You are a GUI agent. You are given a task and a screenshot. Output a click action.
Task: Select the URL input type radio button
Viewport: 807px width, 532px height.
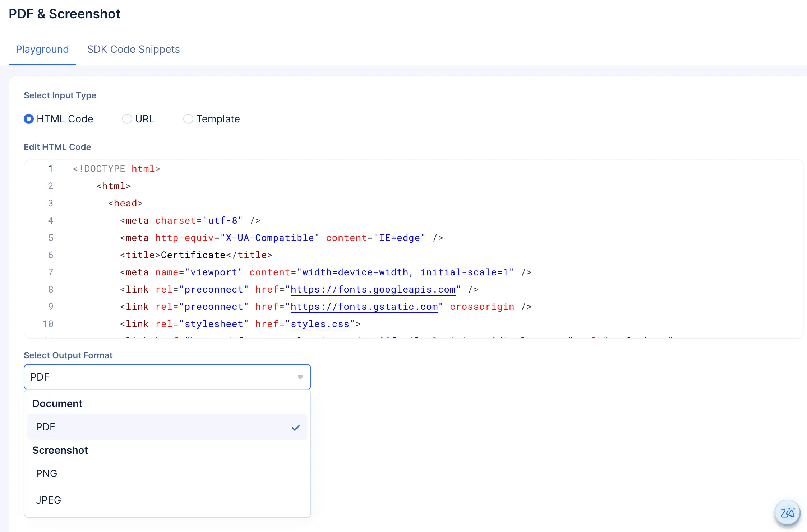pyautogui.click(x=127, y=119)
